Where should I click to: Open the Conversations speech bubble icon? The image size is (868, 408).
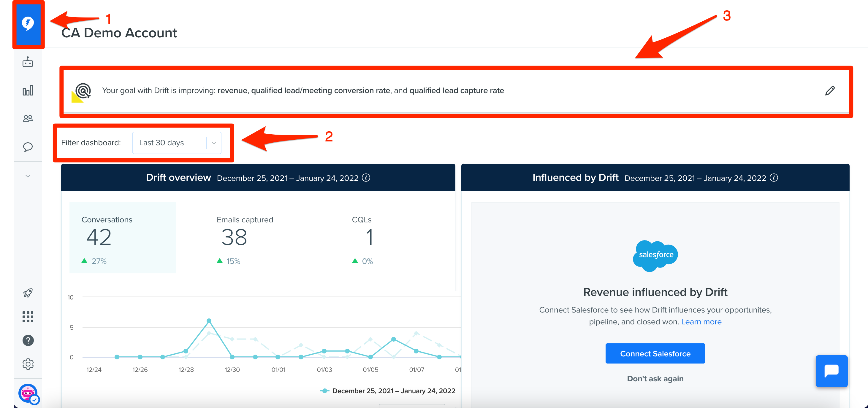28,147
